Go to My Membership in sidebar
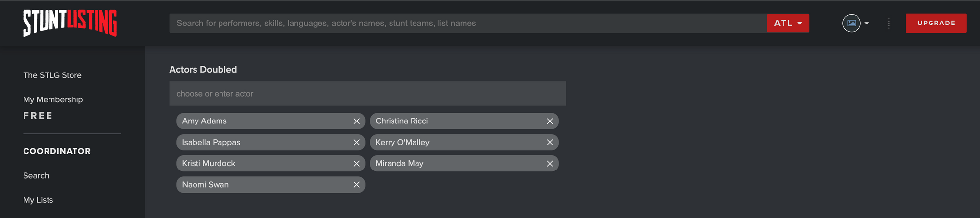Screen dimensions: 980x218 pyautogui.click(x=53, y=99)
